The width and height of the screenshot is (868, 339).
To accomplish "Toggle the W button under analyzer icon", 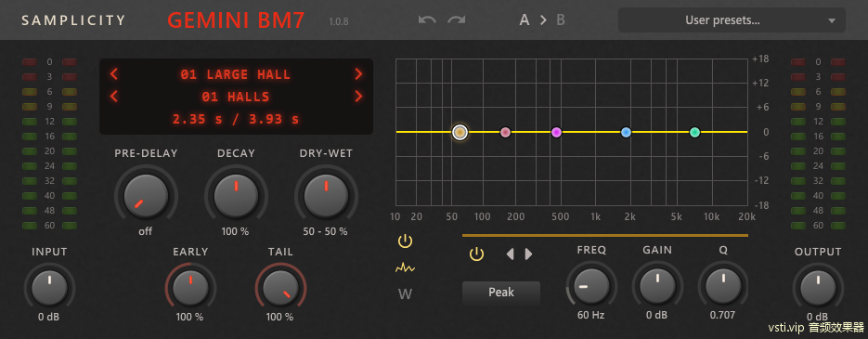I will point(405,294).
